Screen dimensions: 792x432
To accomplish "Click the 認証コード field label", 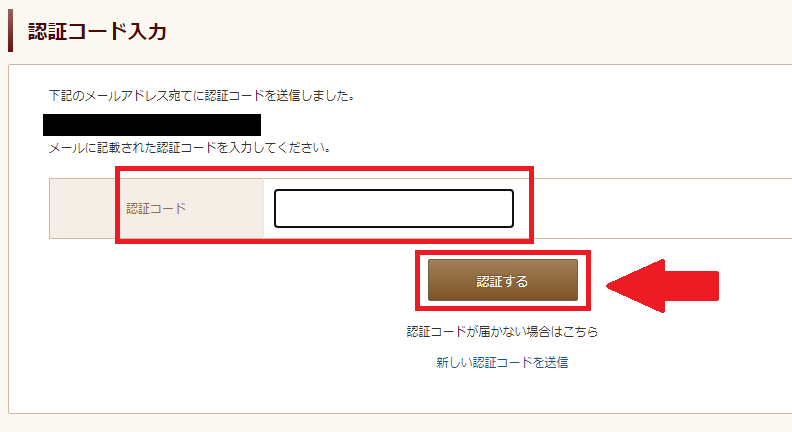I will tap(156, 209).
